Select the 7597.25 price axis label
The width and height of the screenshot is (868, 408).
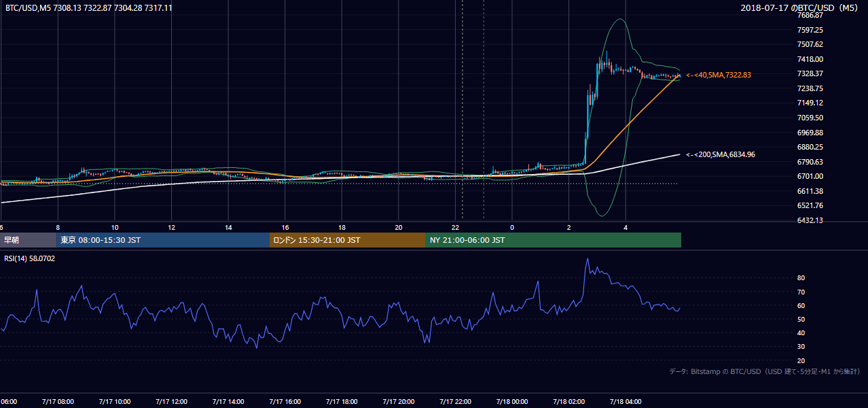pyautogui.click(x=810, y=30)
